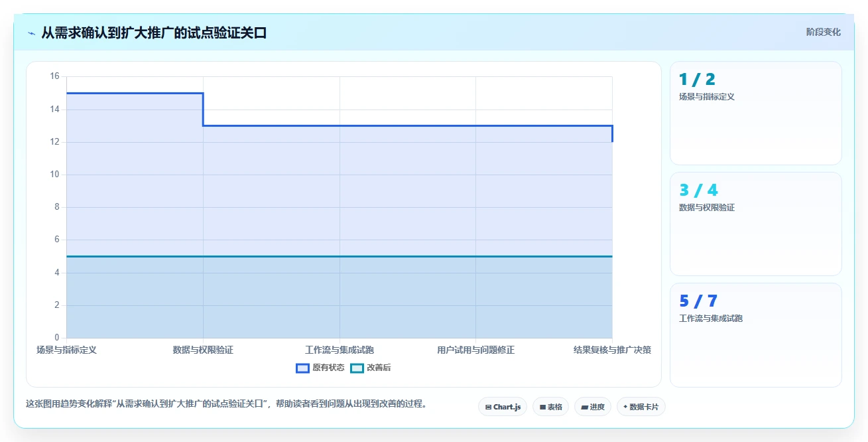Click the lightning icon beside the title
The image size is (868, 442).
[31, 33]
